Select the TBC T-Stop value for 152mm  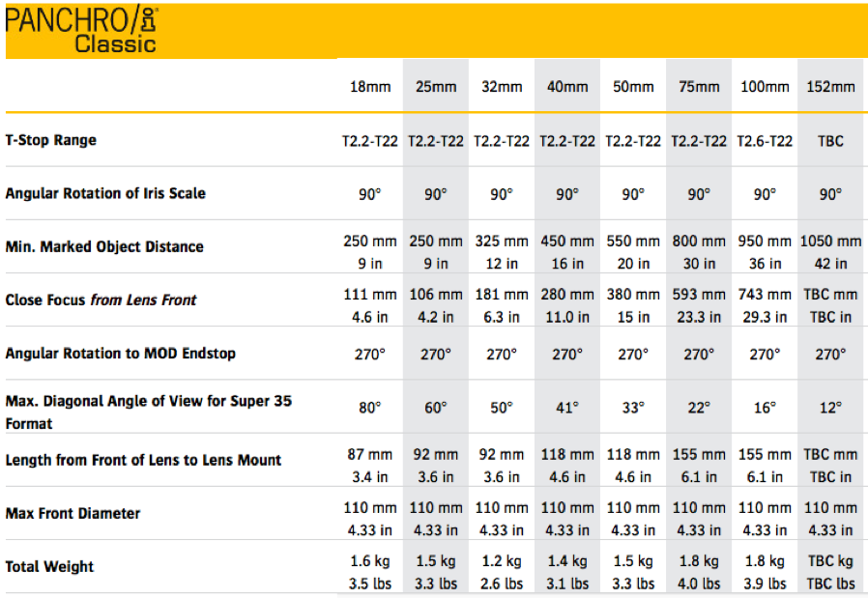point(831,141)
